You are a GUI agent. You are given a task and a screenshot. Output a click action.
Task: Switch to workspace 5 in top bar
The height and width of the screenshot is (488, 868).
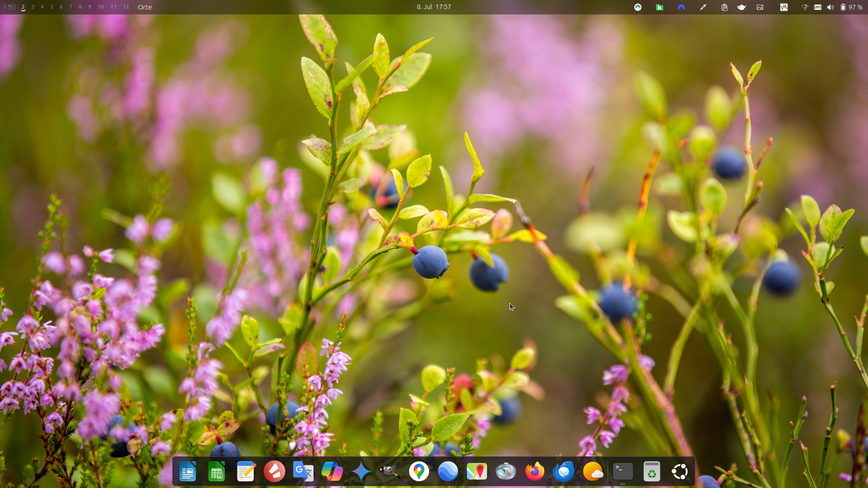(x=52, y=7)
